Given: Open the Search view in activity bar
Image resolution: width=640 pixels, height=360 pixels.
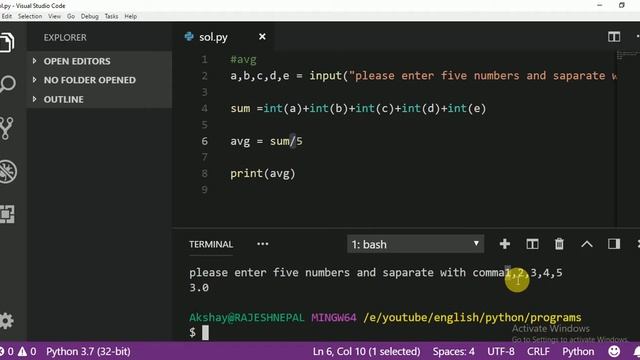Looking at the screenshot, I should point(7,84).
